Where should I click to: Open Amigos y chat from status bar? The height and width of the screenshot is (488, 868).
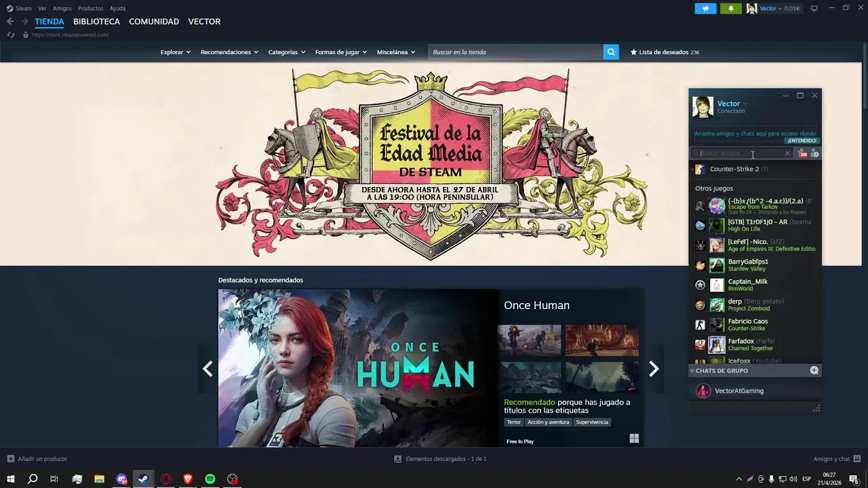point(837,459)
